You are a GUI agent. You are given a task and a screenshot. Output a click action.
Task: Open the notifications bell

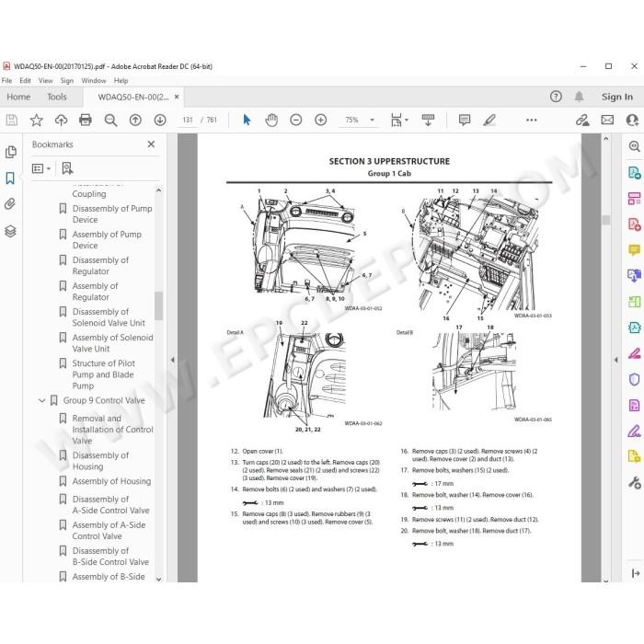coord(579,97)
